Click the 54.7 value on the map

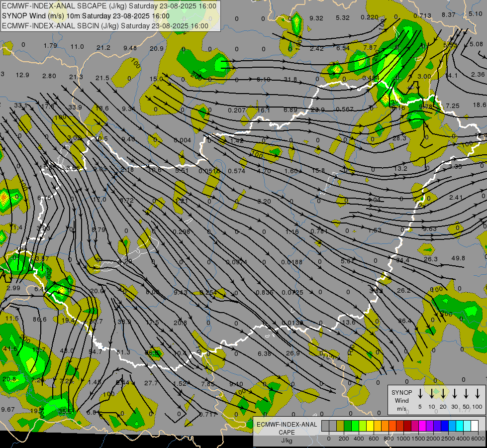pyautogui.click(x=96, y=351)
